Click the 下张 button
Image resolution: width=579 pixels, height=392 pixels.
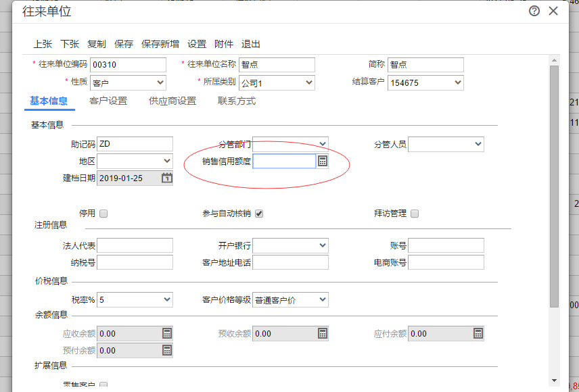point(70,44)
